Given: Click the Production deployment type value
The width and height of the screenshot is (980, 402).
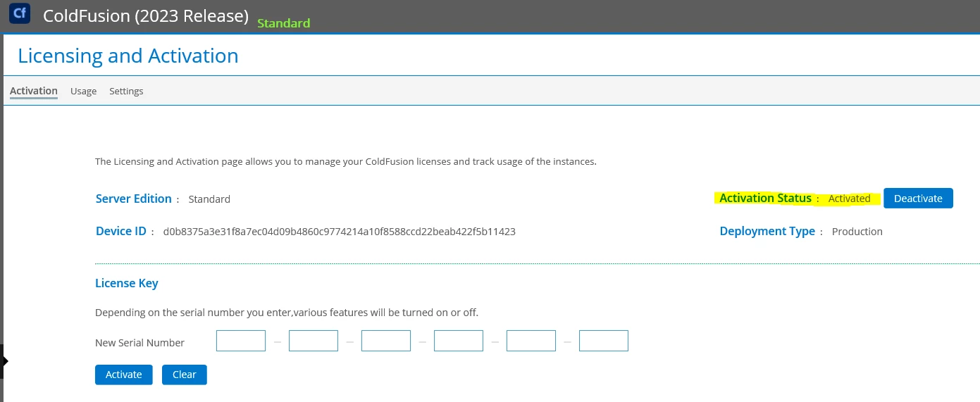Looking at the screenshot, I should pos(857,232).
